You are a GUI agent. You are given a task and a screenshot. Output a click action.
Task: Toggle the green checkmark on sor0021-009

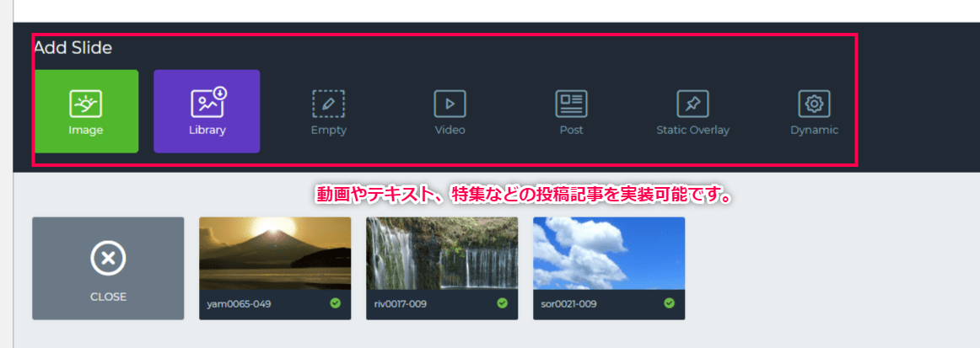pos(670,303)
